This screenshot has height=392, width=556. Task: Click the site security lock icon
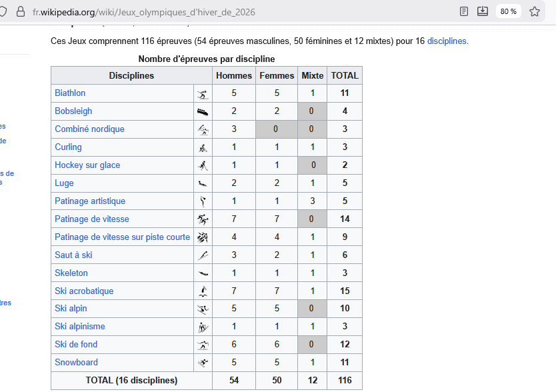point(20,12)
